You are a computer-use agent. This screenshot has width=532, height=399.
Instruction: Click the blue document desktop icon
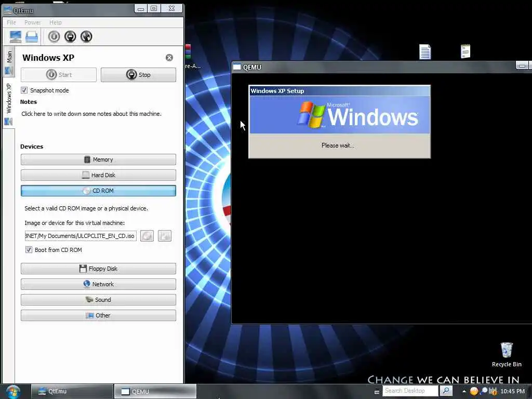coord(425,52)
